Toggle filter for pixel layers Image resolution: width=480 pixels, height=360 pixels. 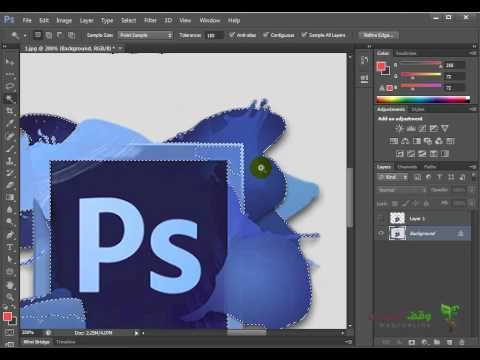coord(417,177)
